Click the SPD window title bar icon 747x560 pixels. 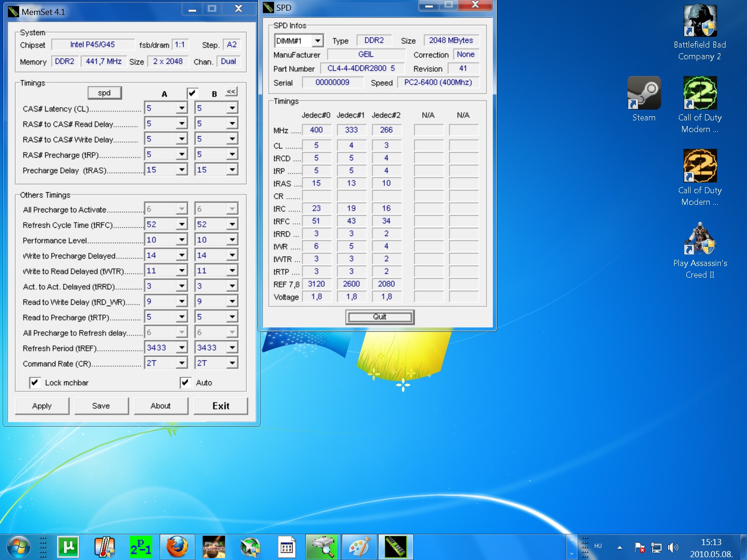268,7
